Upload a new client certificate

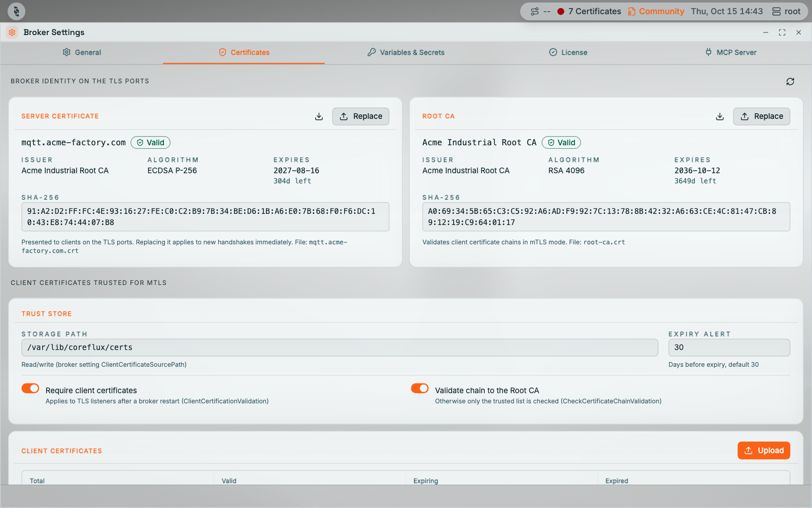point(764,451)
